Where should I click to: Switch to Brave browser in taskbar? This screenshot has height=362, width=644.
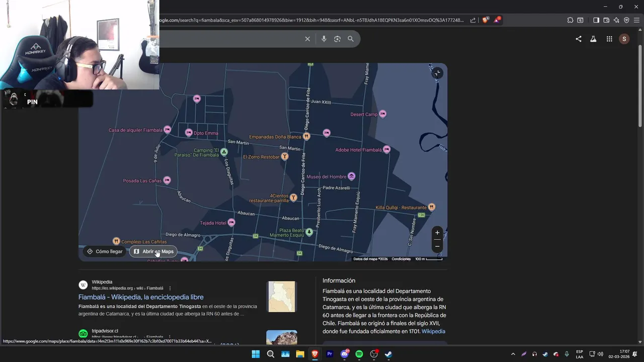click(x=315, y=354)
